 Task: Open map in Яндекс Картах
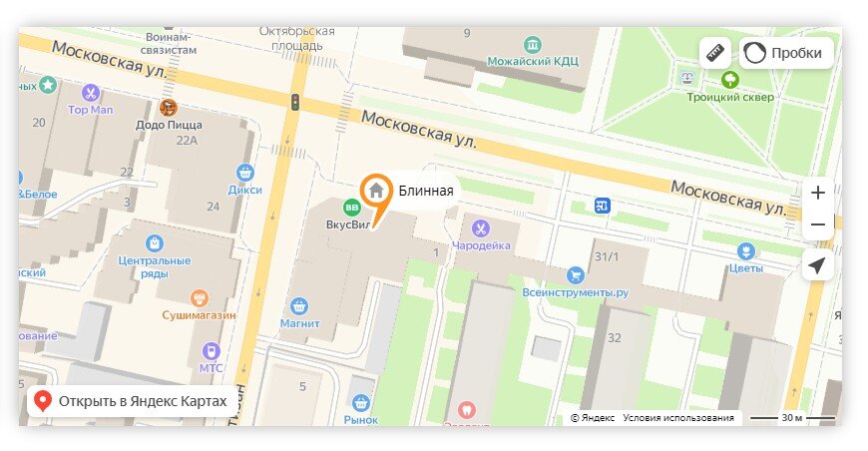tap(131, 401)
